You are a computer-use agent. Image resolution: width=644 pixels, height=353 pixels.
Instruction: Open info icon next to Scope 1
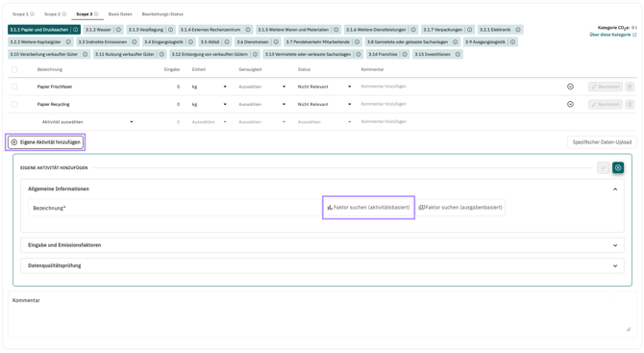coord(32,14)
